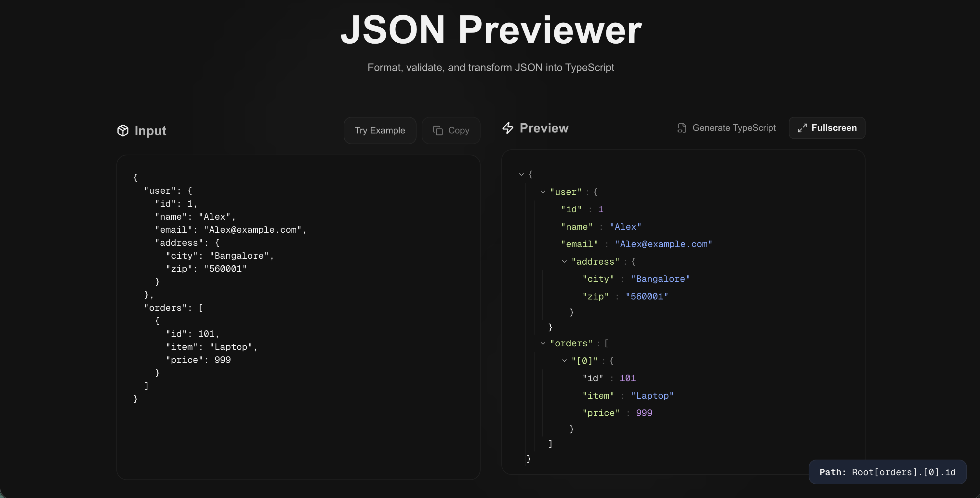Click the Try Example button
This screenshot has width=980, height=498.
[380, 130]
